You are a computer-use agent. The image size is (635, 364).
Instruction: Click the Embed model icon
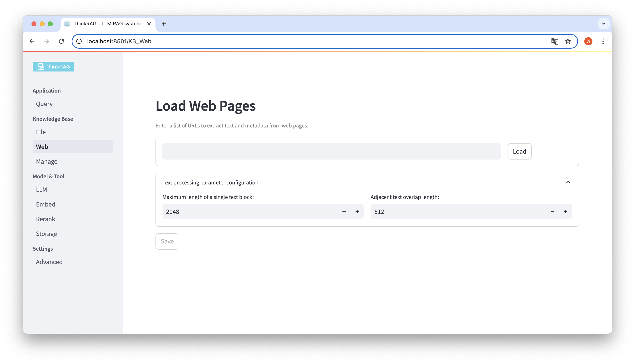click(x=45, y=204)
